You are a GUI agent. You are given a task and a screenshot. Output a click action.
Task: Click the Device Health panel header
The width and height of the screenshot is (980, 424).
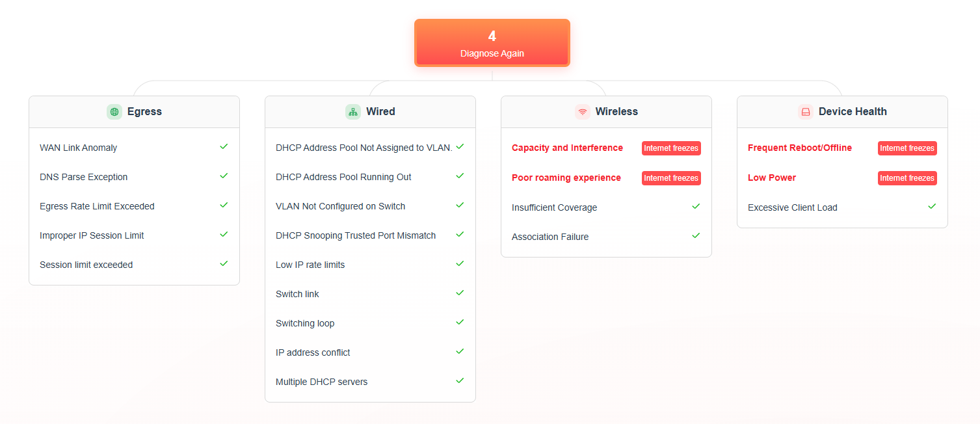842,112
